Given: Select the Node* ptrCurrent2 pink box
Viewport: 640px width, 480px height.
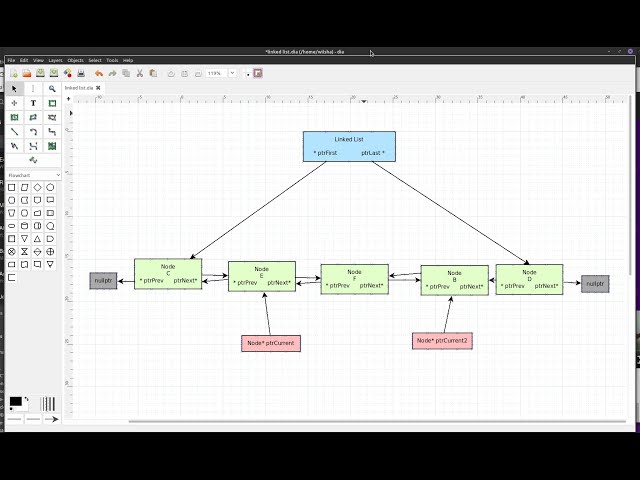Looking at the screenshot, I should tap(442, 341).
